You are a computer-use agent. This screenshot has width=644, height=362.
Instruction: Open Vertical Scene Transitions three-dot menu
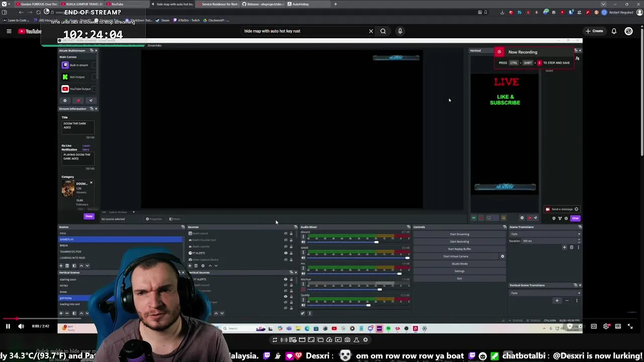click(577, 301)
